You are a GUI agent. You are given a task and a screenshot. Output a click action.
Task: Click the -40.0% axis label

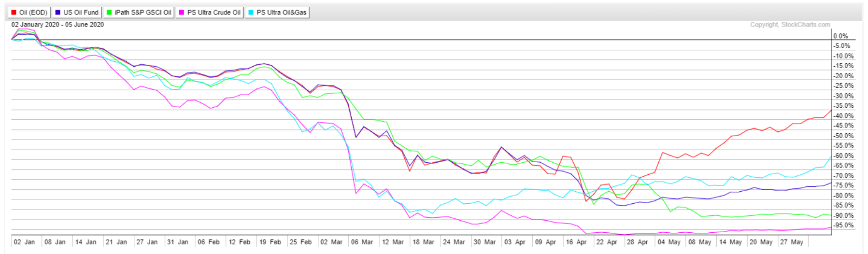coord(843,116)
